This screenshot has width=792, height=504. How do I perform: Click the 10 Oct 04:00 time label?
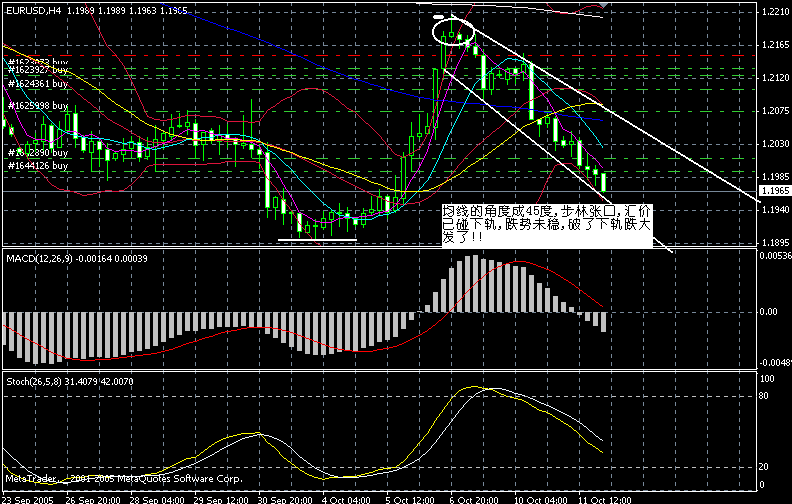coord(541,500)
